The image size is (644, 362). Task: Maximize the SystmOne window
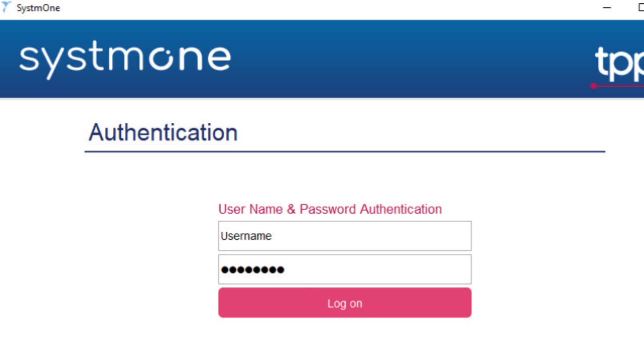(641, 7)
